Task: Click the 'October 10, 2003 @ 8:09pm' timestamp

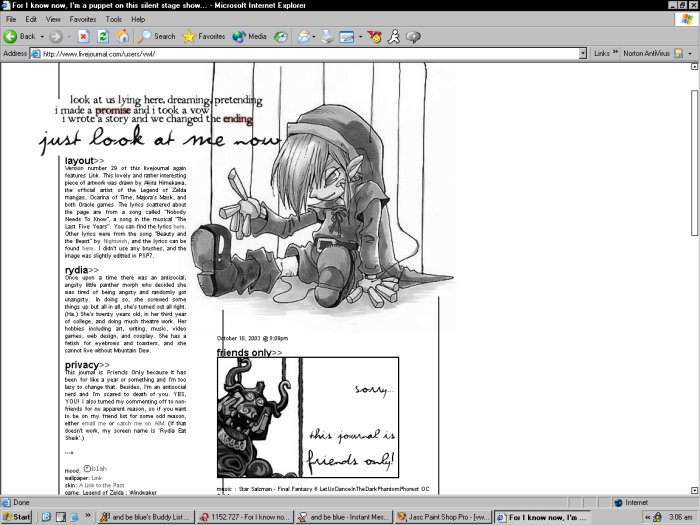Action: pyautogui.click(x=252, y=338)
